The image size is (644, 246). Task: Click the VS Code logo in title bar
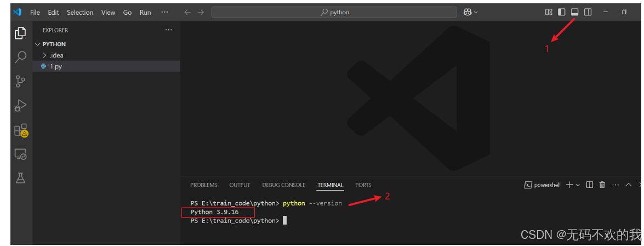pyautogui.click(x=17, y=12)
